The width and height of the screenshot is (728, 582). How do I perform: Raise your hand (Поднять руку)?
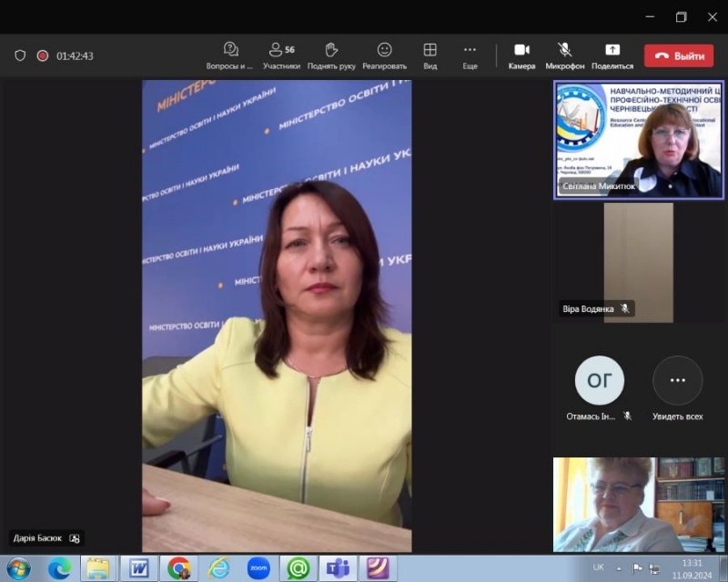(331, 55)
